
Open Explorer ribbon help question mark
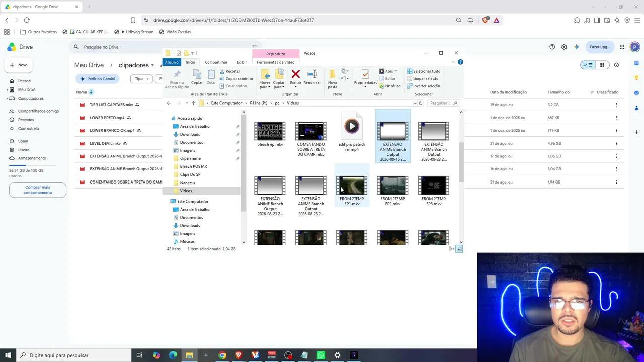click(460, 62)
